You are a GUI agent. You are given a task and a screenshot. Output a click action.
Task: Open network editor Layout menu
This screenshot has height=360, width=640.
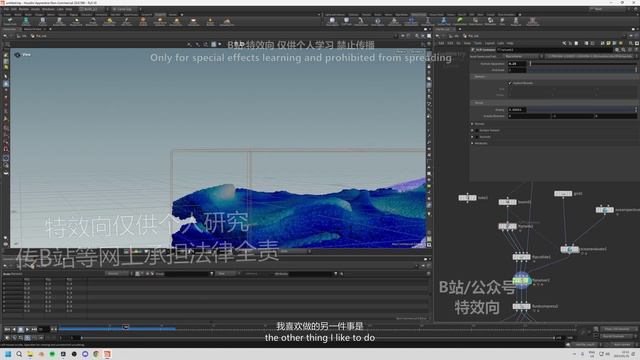click(489, 43)
